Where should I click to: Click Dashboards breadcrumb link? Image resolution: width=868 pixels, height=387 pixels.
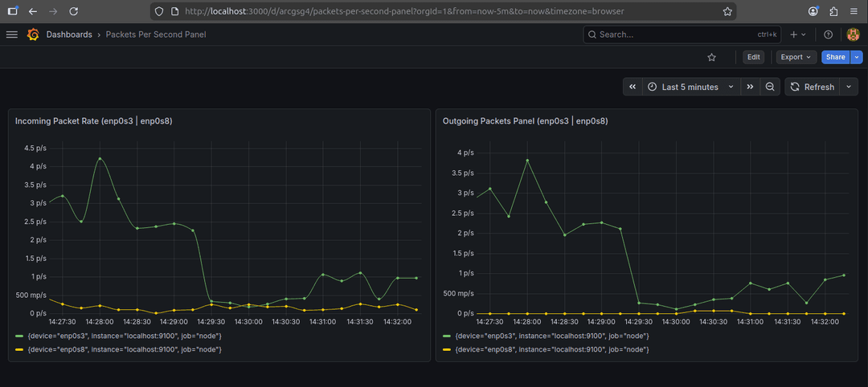point(69,35)
